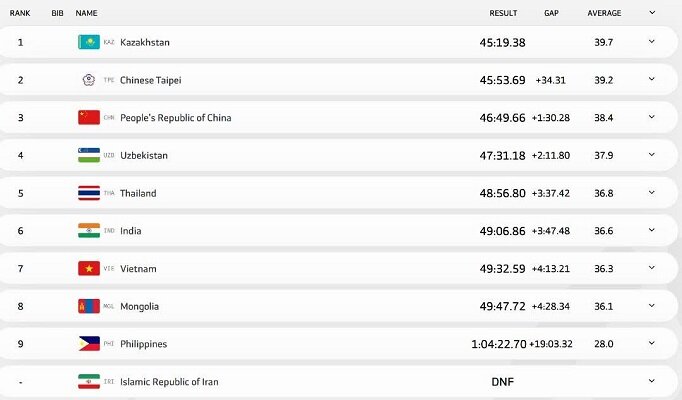Click the RANK column header

pyautogui.click(x=20, y=13)
